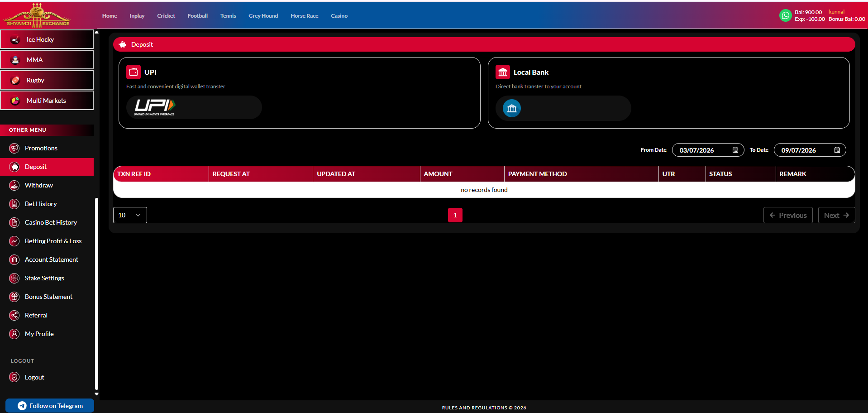Viewport: 868px width, 413px height.
Task: Open the Football menu item
Action: coord(198,16)
